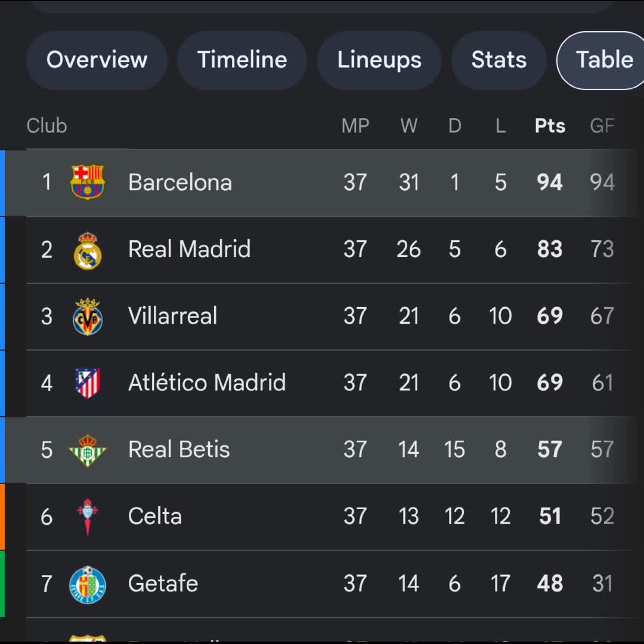Open the Villarreal team name link
The height and width of the screenshot is (644, 644).
pyautogui.click(x=172, y=316)
